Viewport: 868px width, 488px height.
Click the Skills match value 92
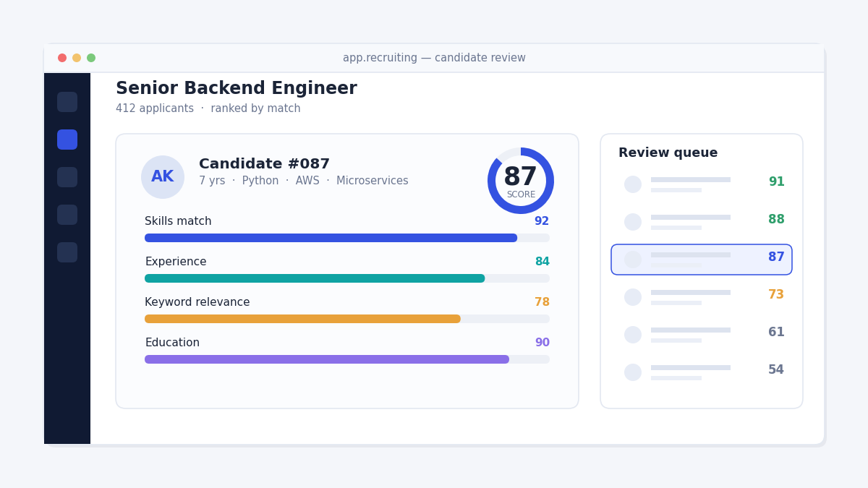542,221
